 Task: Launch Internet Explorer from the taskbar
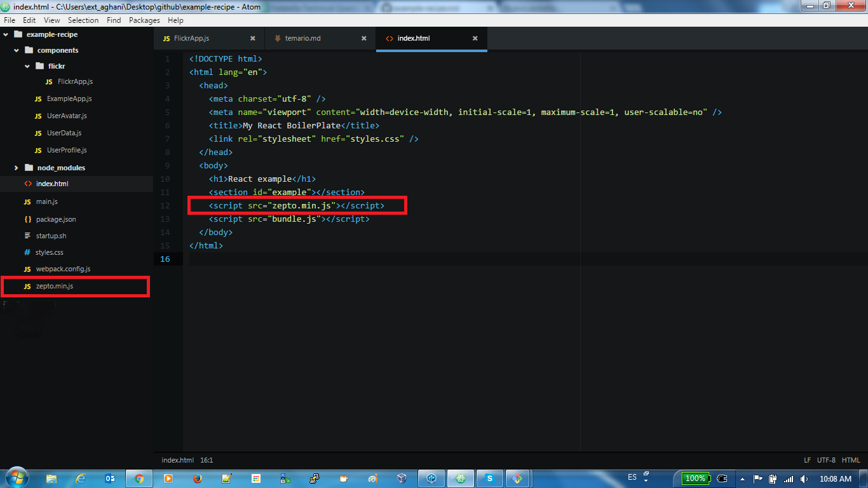point(81,478)
